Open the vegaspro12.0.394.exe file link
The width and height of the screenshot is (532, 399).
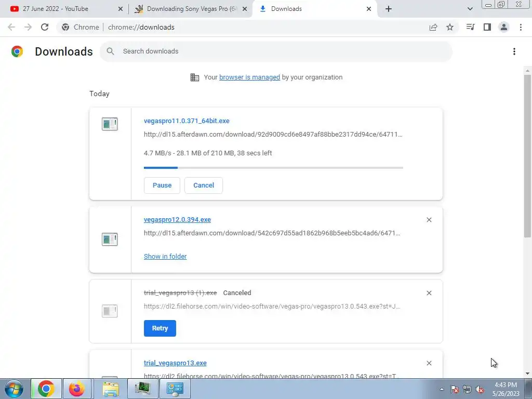click(177, 220)
